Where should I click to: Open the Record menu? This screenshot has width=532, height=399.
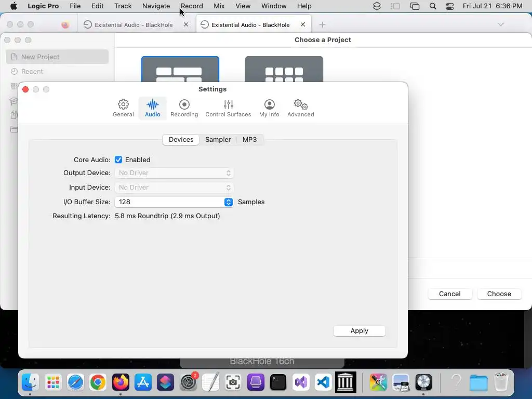click(x=192, y=6)
